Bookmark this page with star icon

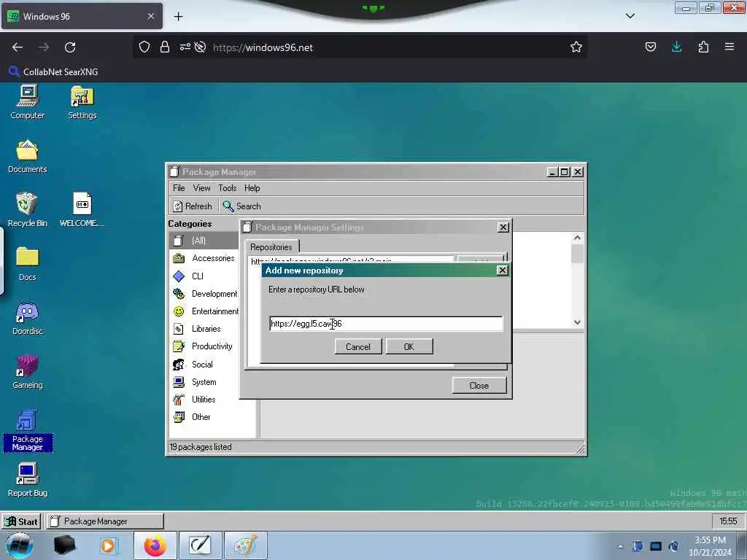[576, 47]
